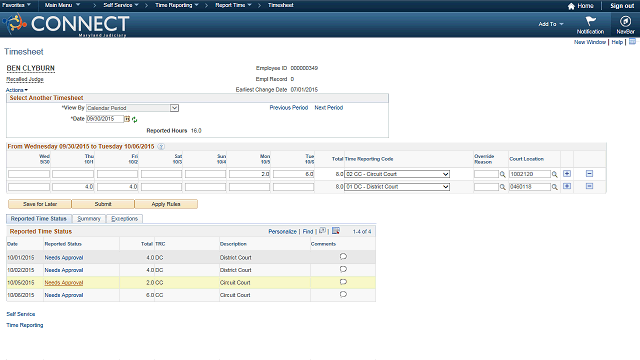
Task: Go to the Next Period link
Action: [x=329, y=107]
